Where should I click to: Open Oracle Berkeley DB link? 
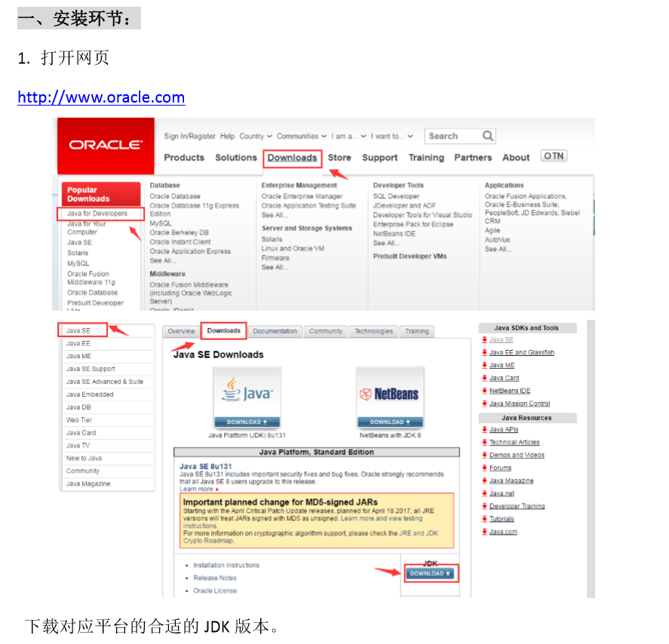coord(180,232)
